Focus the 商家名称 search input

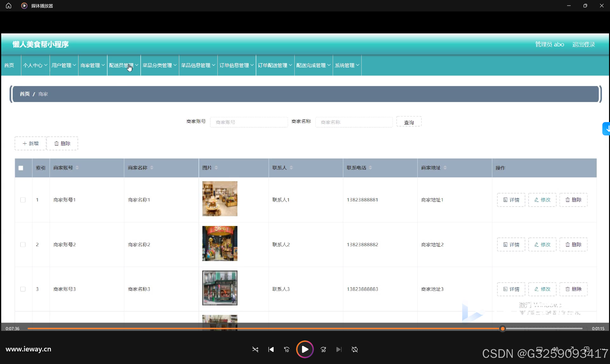coord(354,122)
